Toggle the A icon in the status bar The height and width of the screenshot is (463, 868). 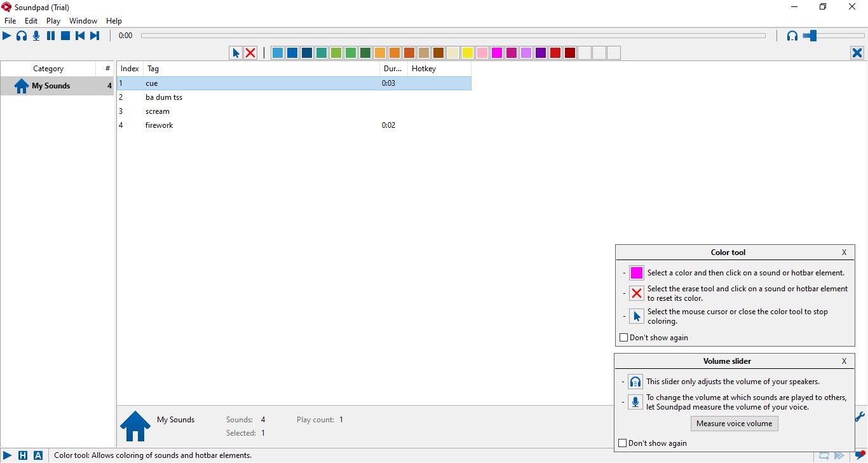[x=38, y=455]
